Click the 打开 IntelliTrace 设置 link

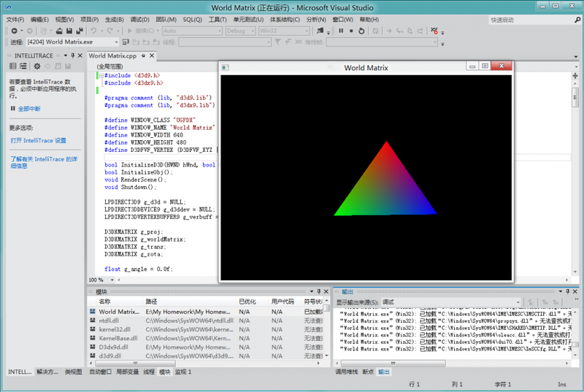point(38,139)
